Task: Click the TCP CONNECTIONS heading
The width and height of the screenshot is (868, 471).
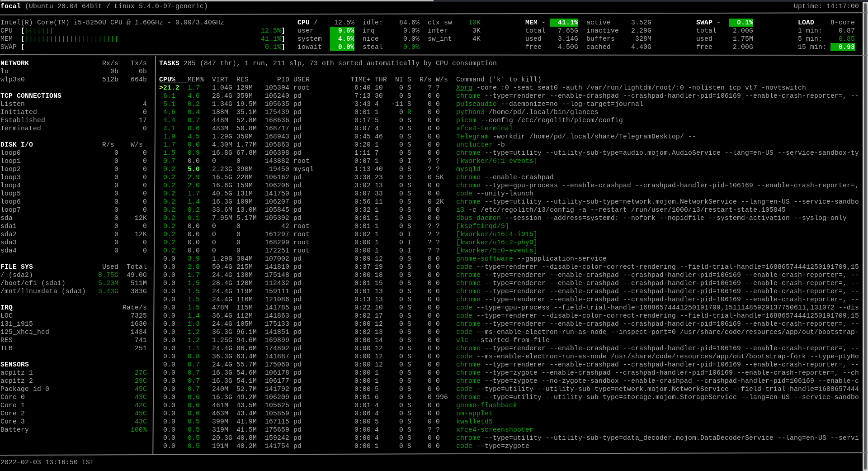Action: (x=31, y=96)
